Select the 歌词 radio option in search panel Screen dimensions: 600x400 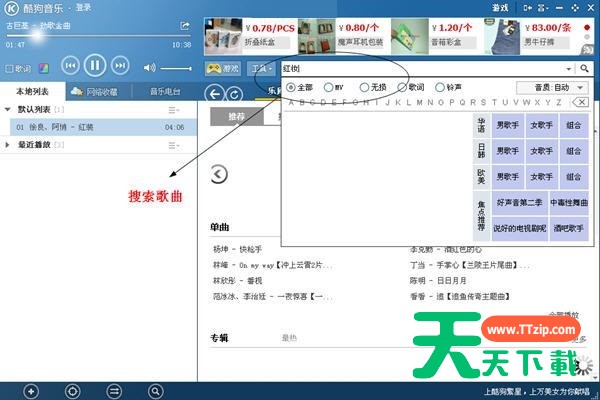(x=411, y=88)
